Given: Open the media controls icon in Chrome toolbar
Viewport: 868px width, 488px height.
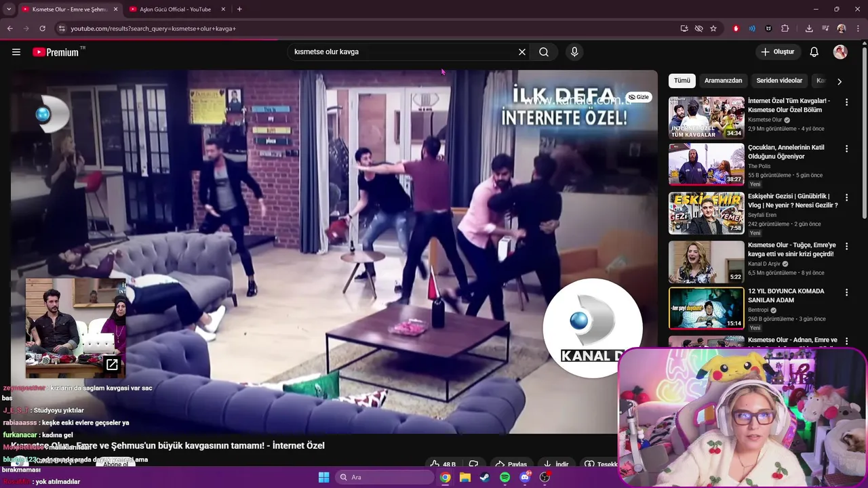Looking at the screenshot, I should click(x=825, y=28).
